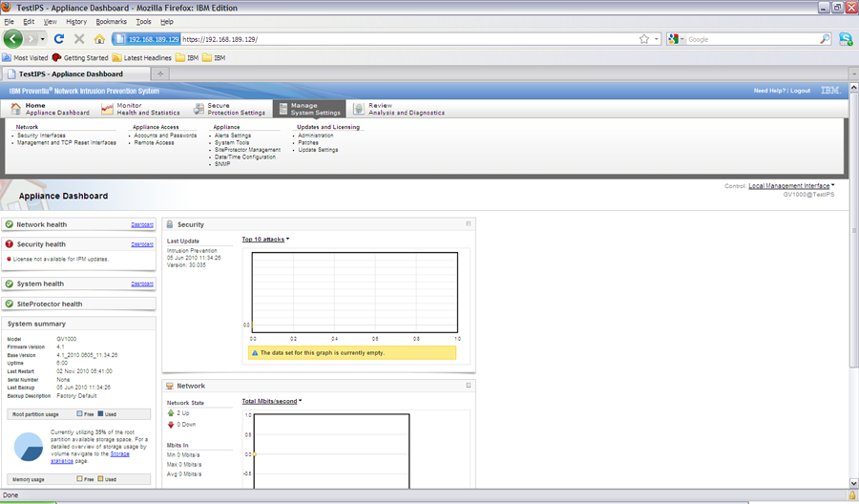The image size is (859, 504).
Task: Click the Getting Started bookmark icon
Action: pos(57,57)
